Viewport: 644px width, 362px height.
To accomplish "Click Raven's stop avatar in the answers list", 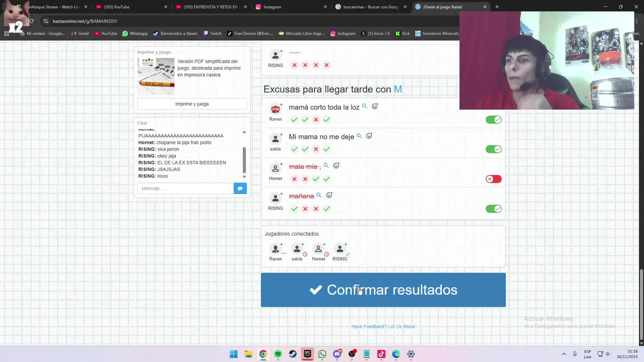I will click(275, 109).
